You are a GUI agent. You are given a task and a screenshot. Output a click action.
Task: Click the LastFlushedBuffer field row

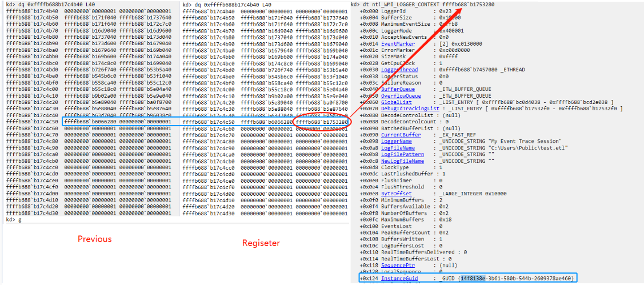[402, 174]
